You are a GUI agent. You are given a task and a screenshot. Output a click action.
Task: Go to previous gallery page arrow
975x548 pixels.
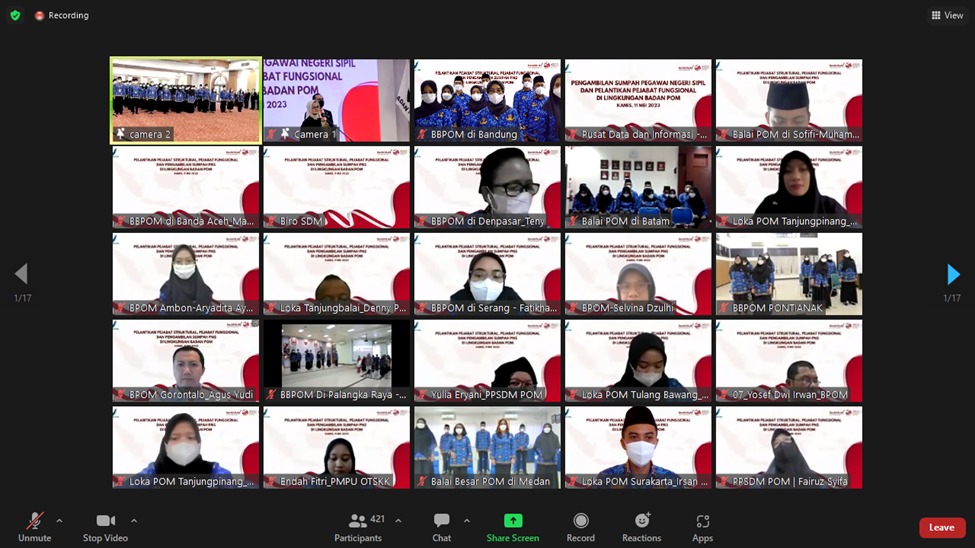[x=21, y=275]
